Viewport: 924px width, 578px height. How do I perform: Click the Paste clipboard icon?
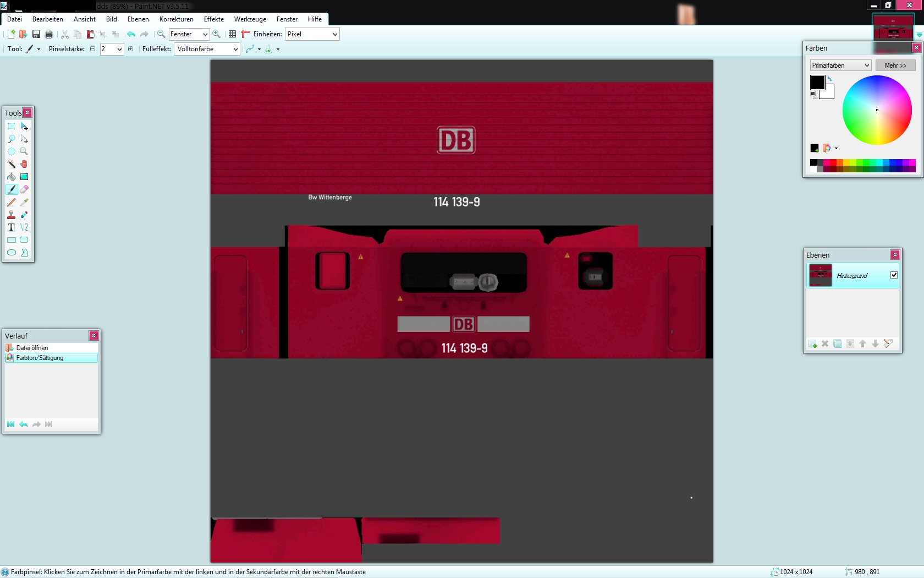[x=91, y=34]
